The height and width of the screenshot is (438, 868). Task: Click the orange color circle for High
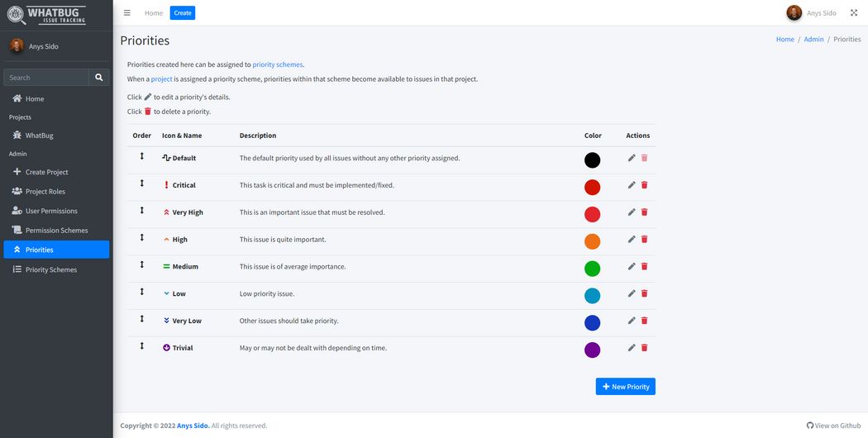(592, 241)
